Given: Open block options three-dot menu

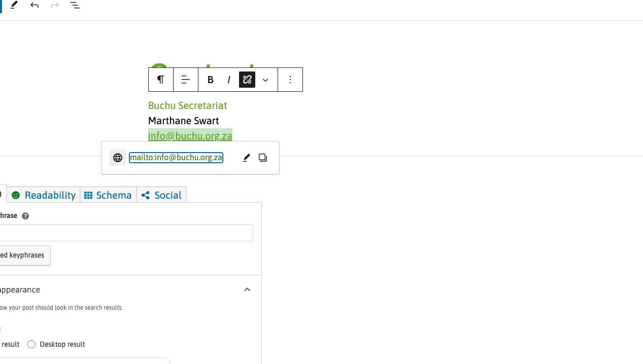Looking at the screenshot, I should 290,80.
